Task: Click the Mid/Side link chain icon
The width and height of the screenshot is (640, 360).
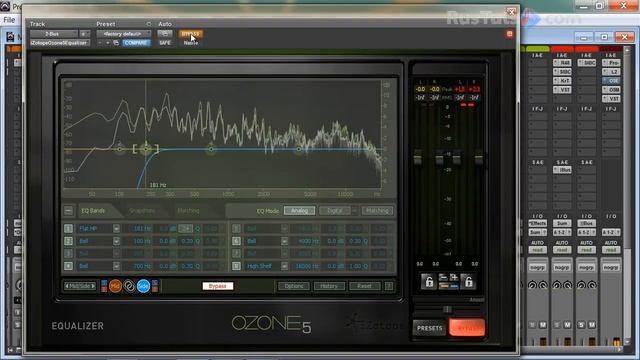Action: [x=129, y=286]
